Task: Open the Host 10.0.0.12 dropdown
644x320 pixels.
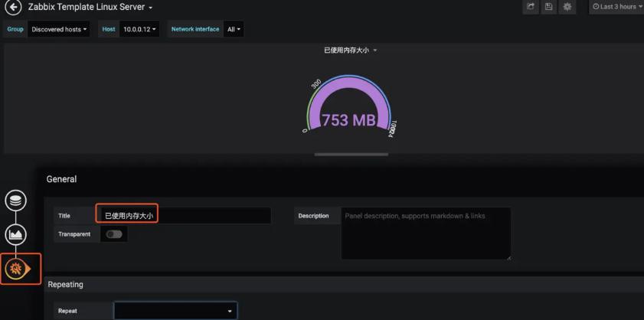Action: click(139, 29)
